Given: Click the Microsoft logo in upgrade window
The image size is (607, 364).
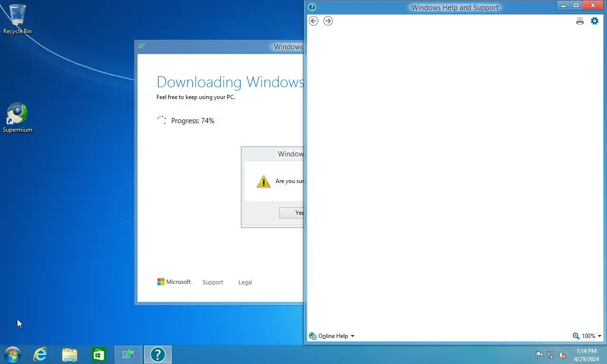Looking at the screenshot, I should pos(174,282).
